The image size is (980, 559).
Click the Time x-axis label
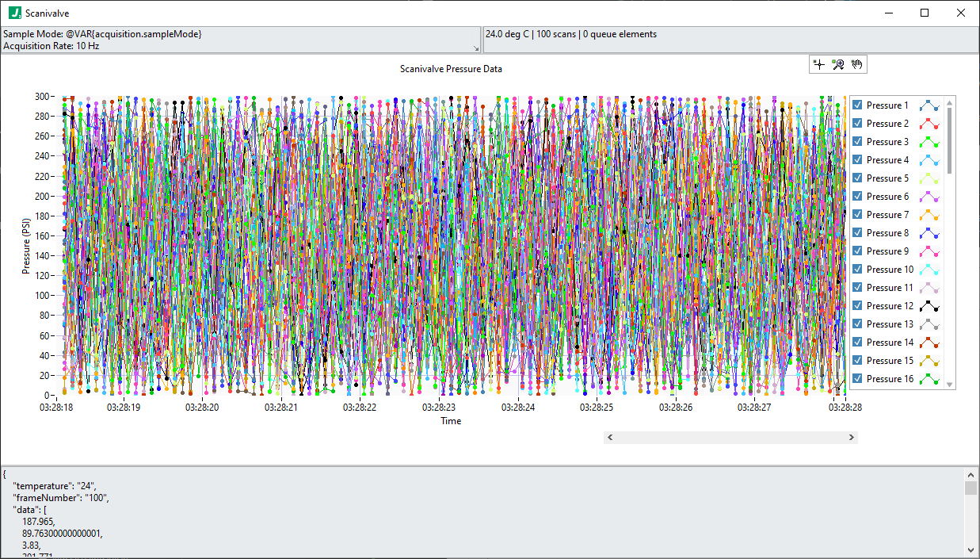click(451, 421)
